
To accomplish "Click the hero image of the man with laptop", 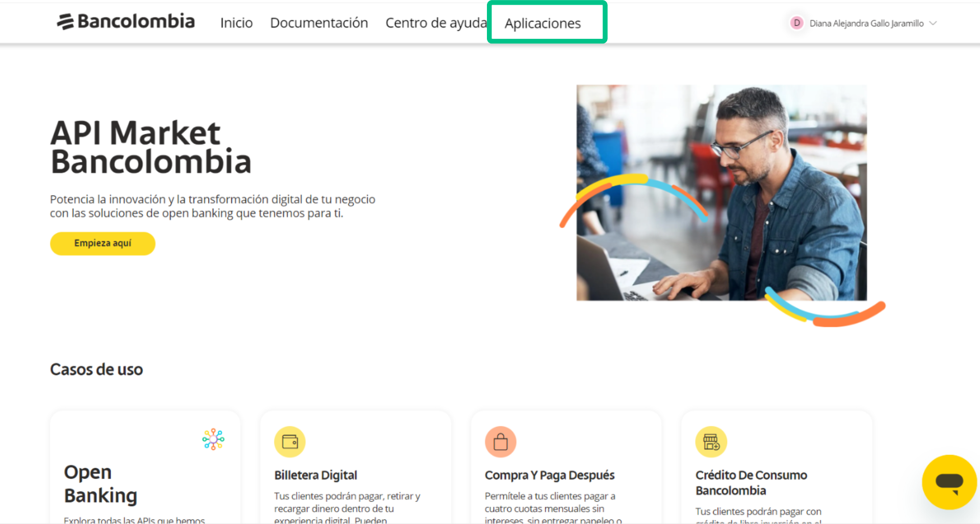I will point(722,193).
